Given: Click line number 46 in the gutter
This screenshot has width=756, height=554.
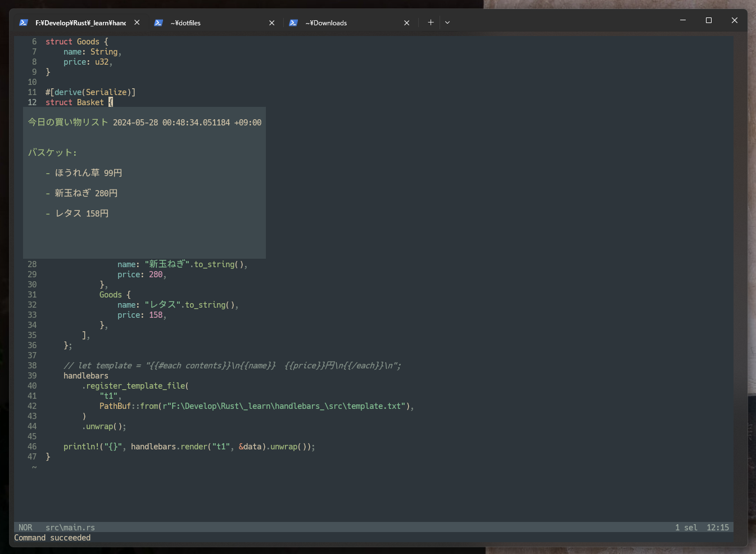Looking at the screenshot, I should pyautogui.click(x=32, y=447).
